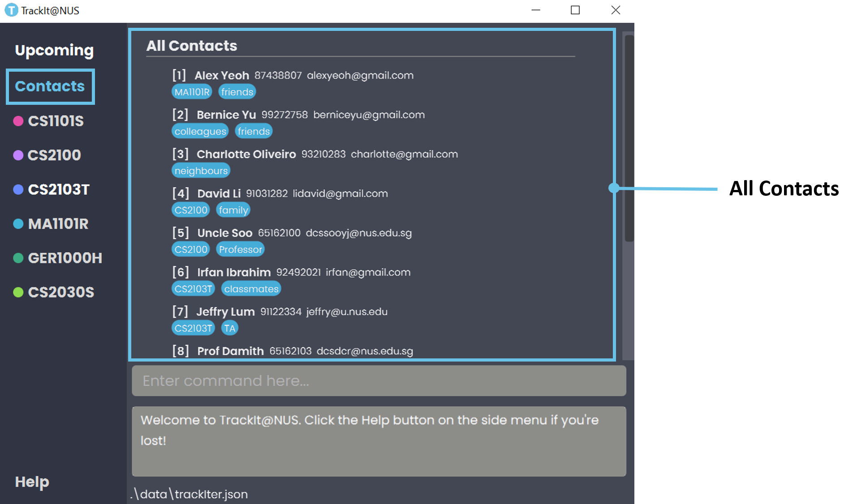
Task: Click the pink dot beside CS1101S
Action: point(18,121)
